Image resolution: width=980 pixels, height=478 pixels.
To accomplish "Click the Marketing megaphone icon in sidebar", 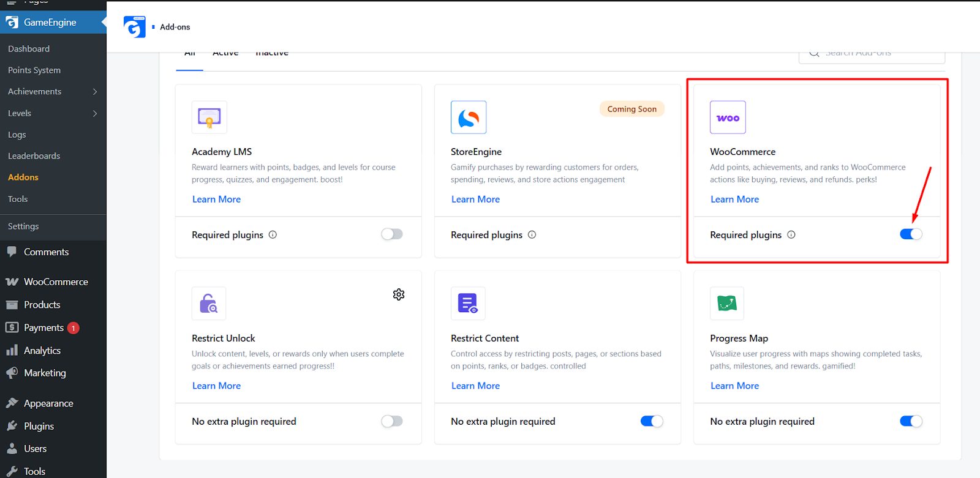I will click(x=12, y=373).
